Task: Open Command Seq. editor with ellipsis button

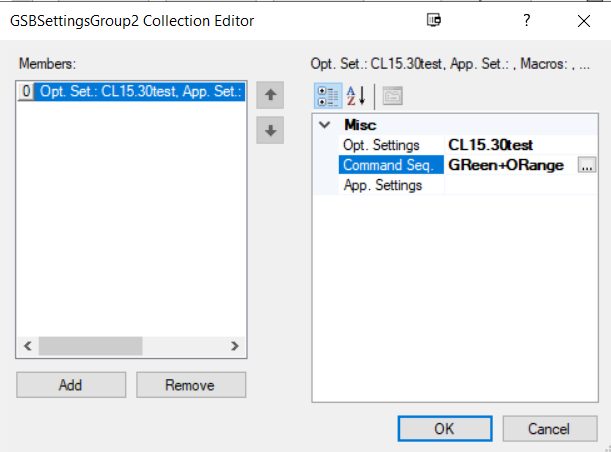Action: [x=588, y=165]
